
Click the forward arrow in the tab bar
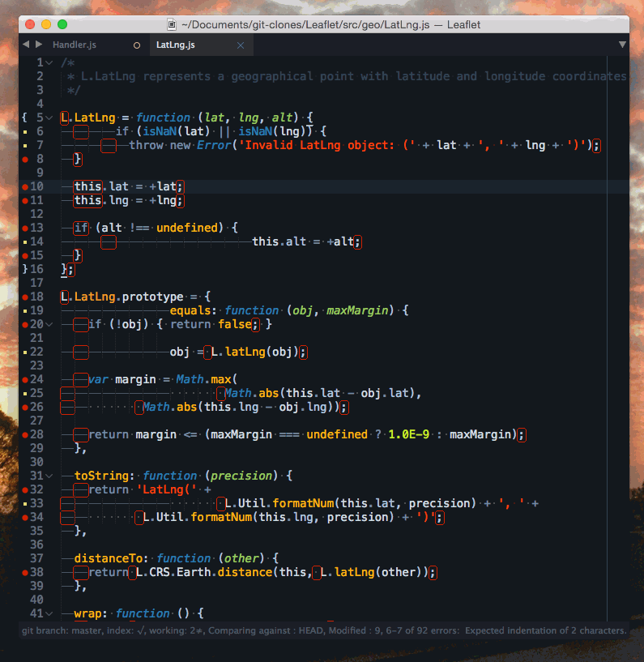[x=38, y=45]
